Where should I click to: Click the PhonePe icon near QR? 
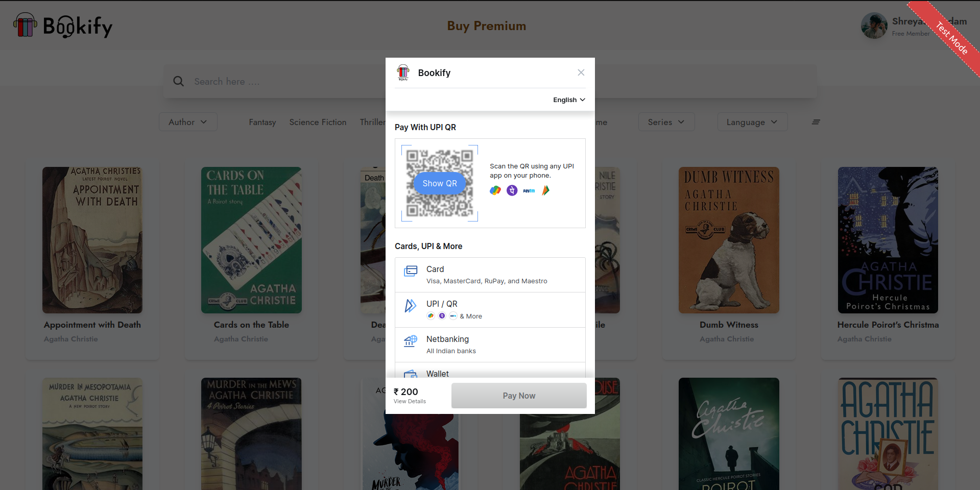(512, 190)
